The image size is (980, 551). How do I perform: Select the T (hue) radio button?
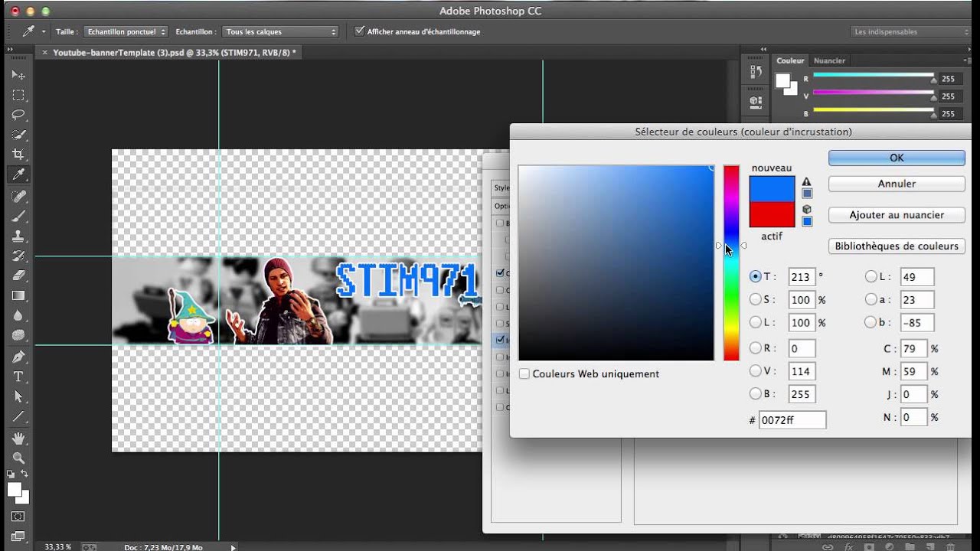coord(756,276)
